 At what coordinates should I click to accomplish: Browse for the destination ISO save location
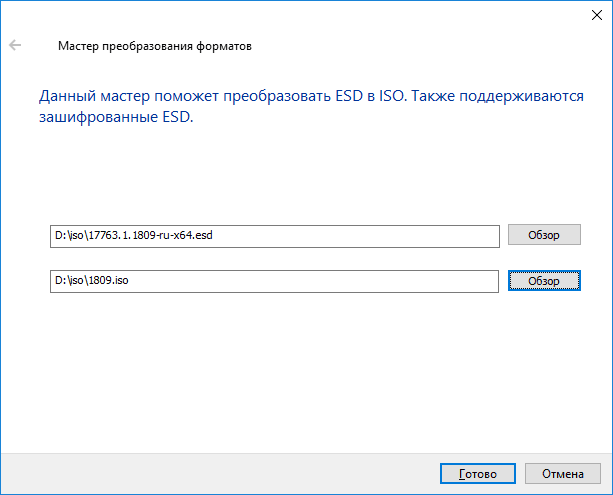pos(545,282)
